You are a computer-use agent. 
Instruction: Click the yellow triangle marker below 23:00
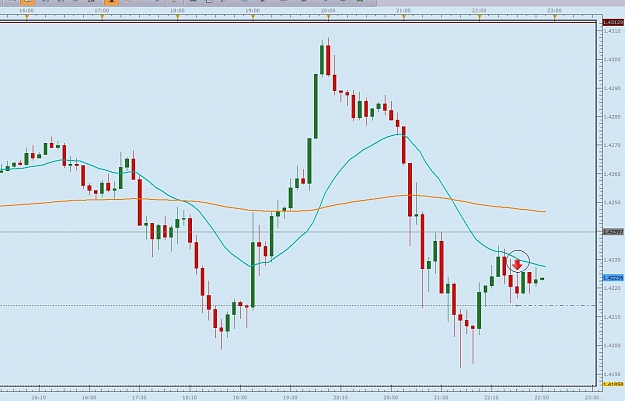coord(554,17)
